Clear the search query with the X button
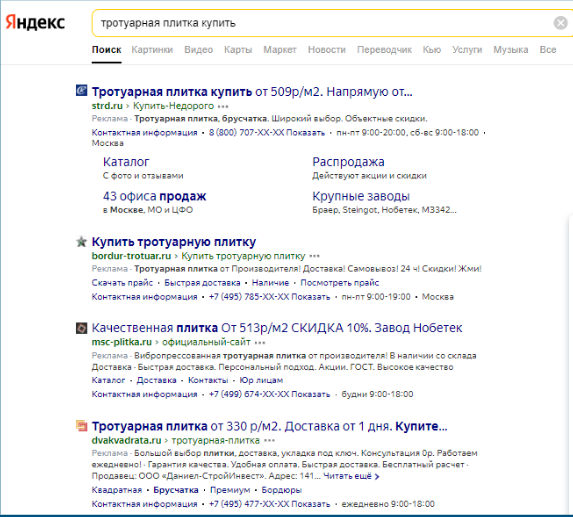 pyautogui.click(x=560, y=23)
